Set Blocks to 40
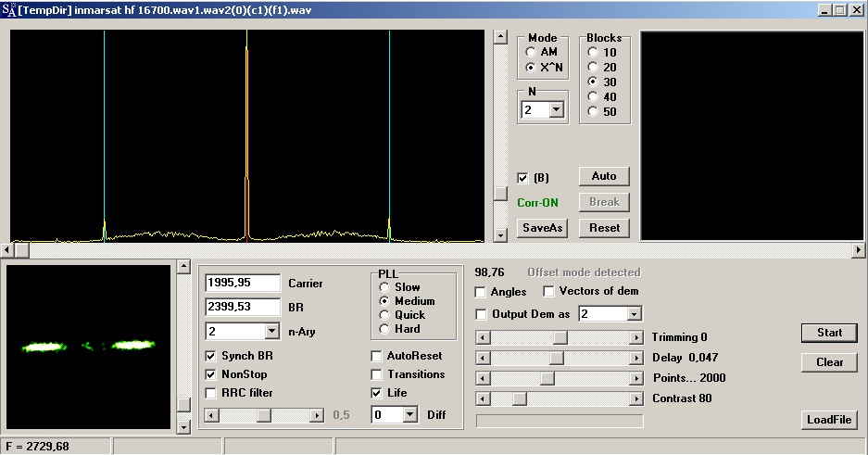This screenshot has height=455, width=868. pyautogui.click(x=593, y=97)
